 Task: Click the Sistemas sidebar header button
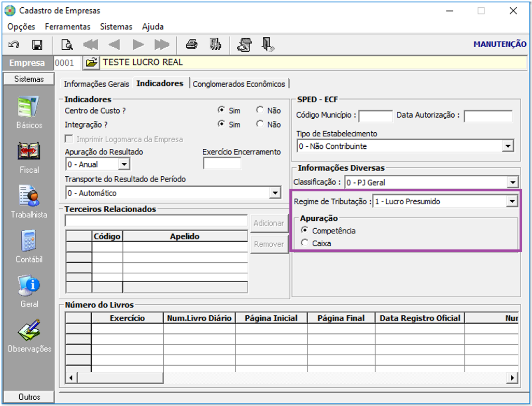point(29,79)
